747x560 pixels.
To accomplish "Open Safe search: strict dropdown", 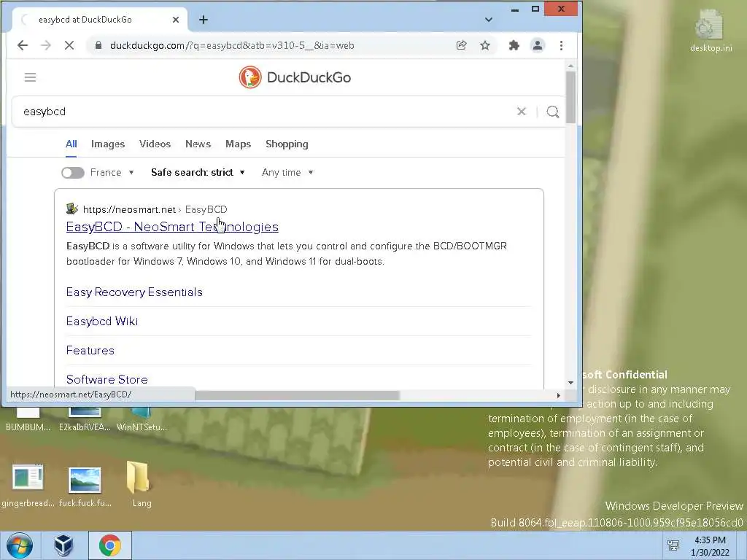I will click(x=198, y=172).
